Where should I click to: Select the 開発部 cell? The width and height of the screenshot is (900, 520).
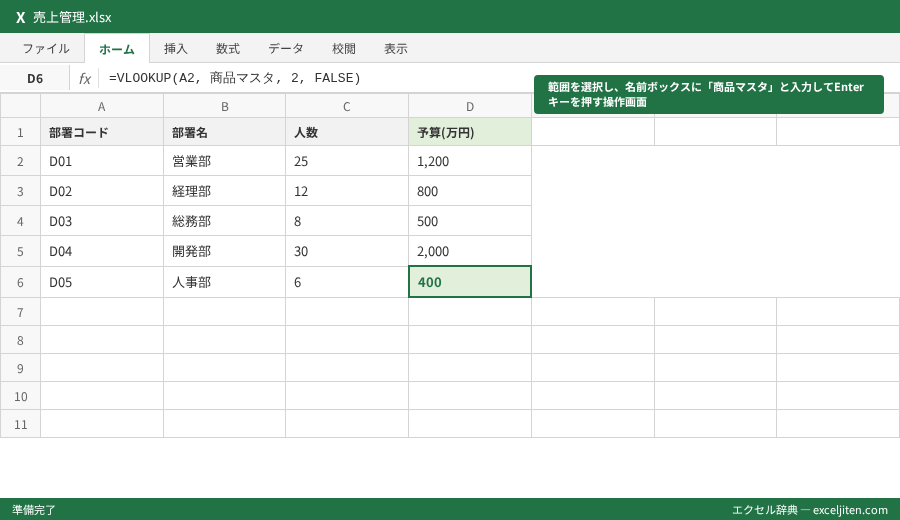[224, 251]
